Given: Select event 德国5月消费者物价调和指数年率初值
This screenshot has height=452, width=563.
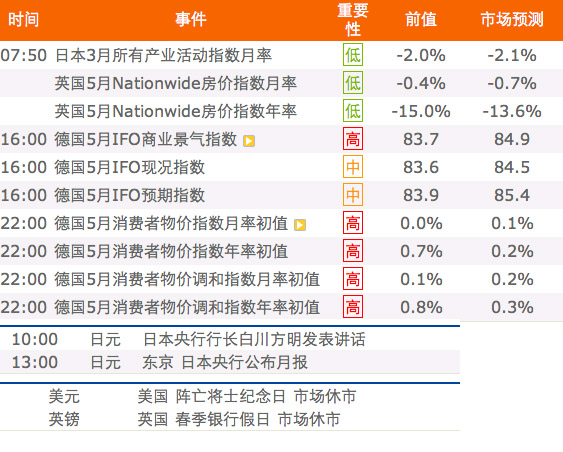Looking at the screenshot, I should 187,307.
